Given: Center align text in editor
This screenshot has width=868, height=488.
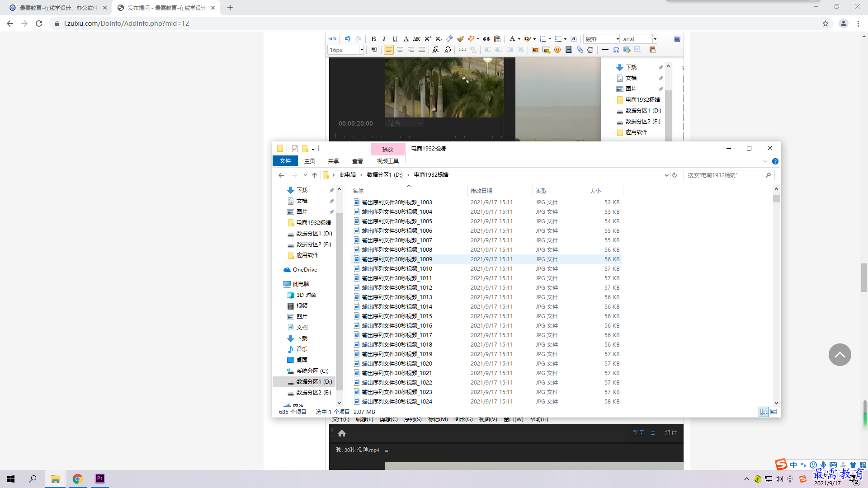Looking at the screenshot, I should tap(400, 50).
